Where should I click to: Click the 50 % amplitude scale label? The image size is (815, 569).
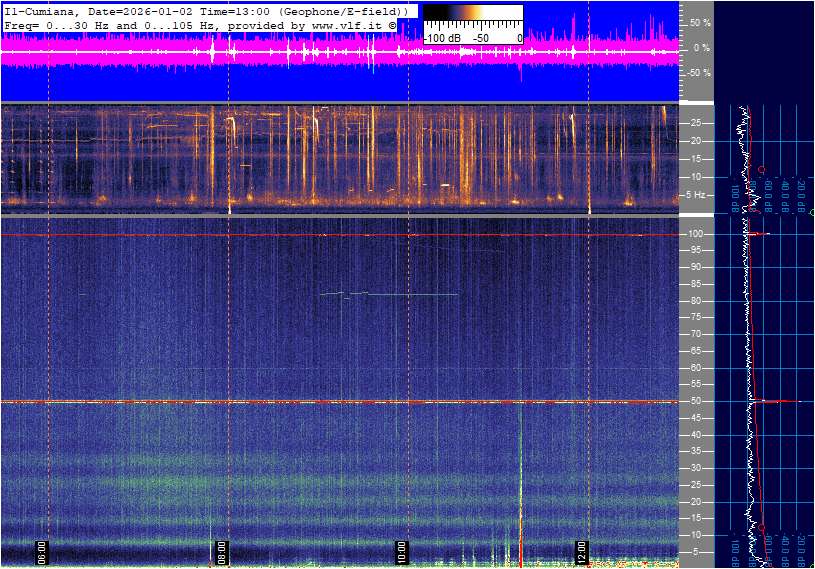(x=700, y=22)
